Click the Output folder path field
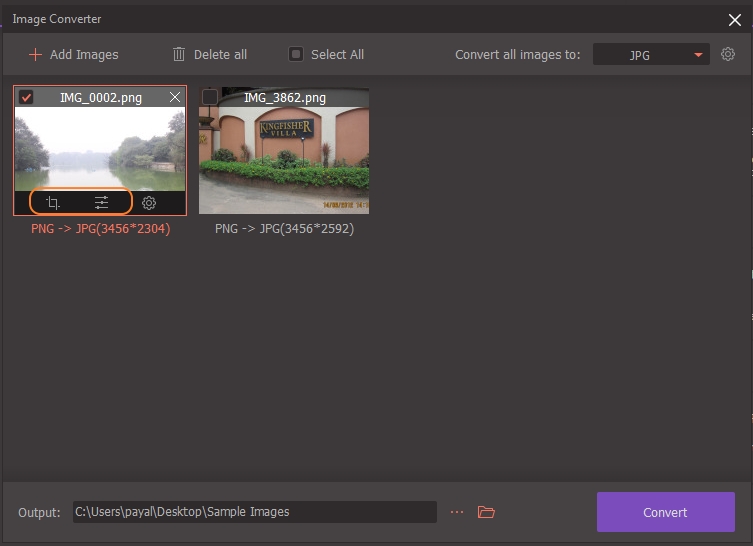Screen dimensions: 753x546 point(254,512)
